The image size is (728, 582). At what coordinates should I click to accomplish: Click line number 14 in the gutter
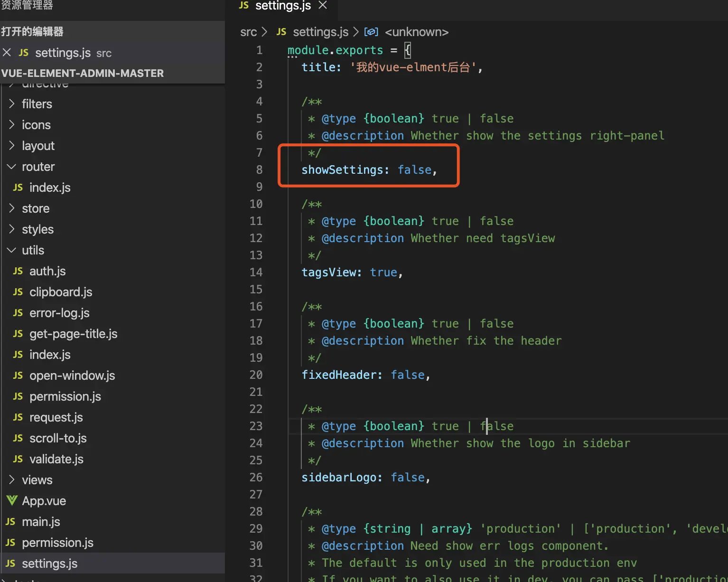256,272
